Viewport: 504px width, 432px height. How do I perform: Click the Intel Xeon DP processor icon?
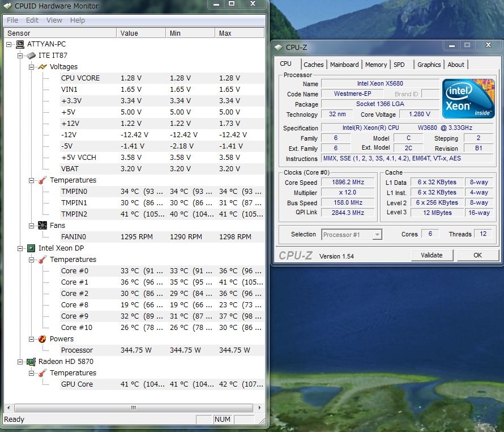point(31,248)
